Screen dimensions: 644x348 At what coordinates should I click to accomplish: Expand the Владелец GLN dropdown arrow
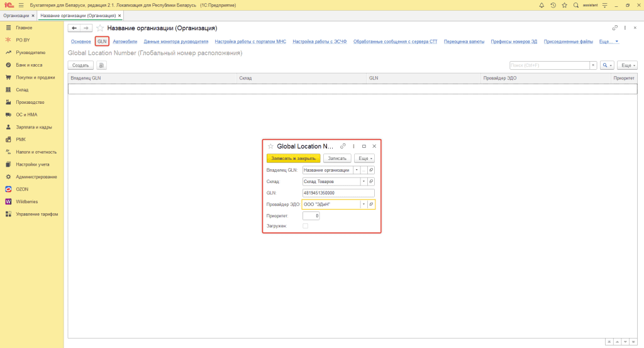(357, 170)
